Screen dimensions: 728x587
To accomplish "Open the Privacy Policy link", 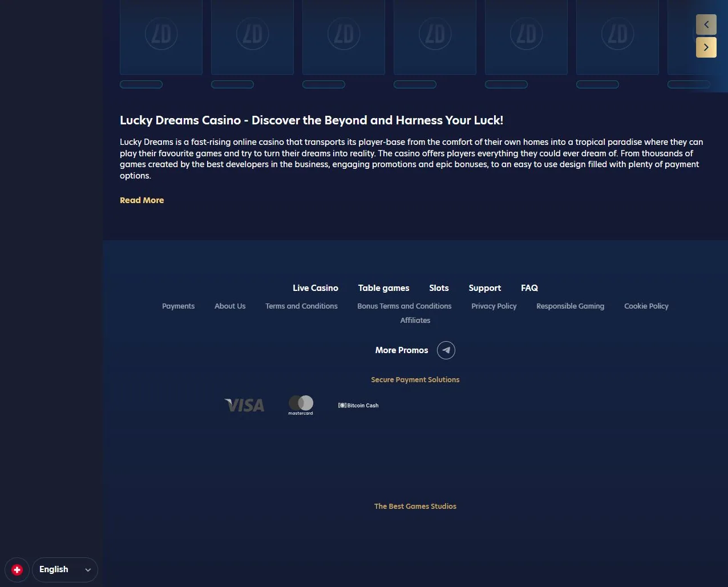I will click(x=494, y=306).
